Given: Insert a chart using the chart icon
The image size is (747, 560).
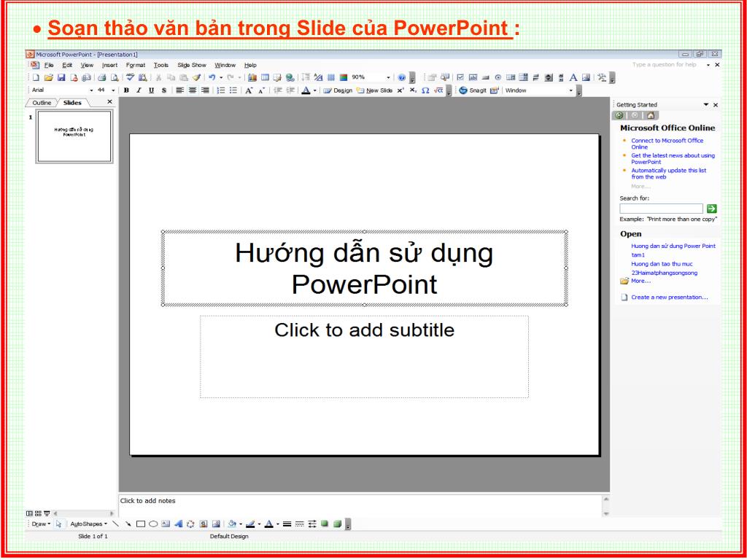Looking at the screenshot, I should (252, 77).
